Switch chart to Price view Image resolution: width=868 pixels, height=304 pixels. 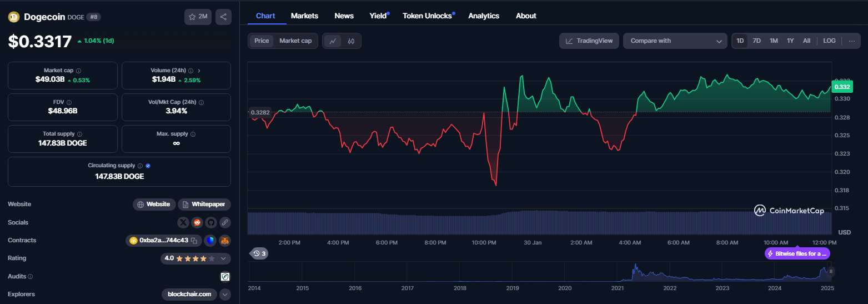(262, 41)
